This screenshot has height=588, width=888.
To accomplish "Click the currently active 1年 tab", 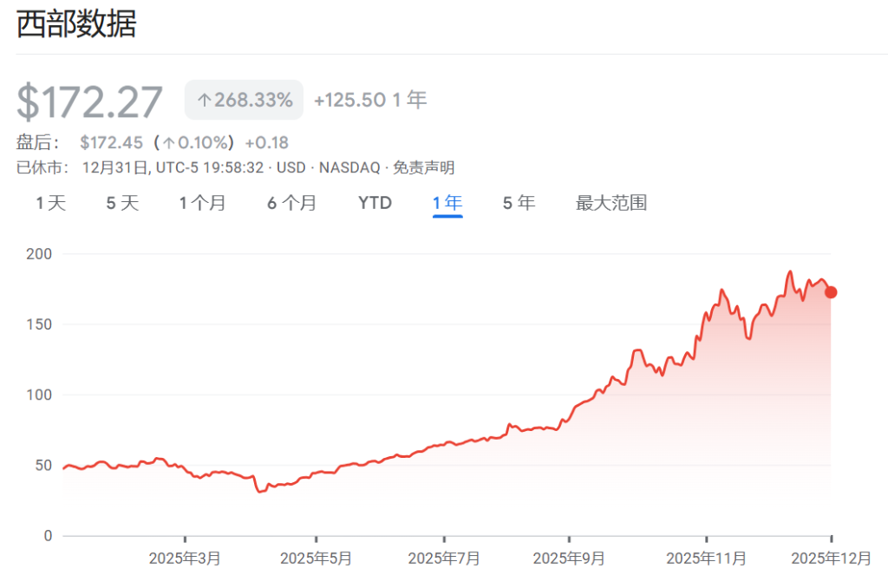I will coord(447,202).
